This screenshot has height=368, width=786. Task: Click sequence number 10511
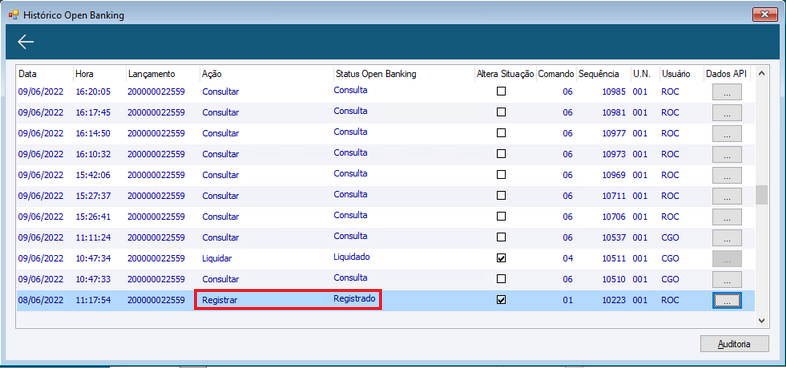[x=614, y=259]
